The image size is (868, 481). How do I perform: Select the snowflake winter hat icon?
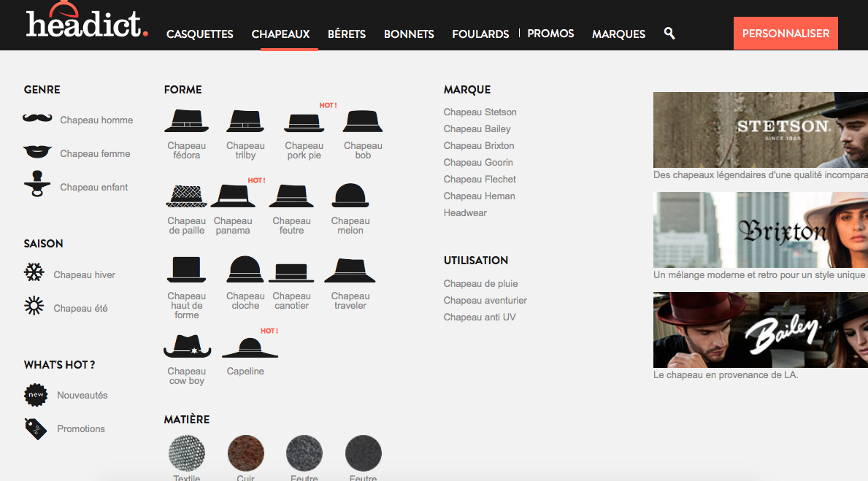[x=34, y=274]
